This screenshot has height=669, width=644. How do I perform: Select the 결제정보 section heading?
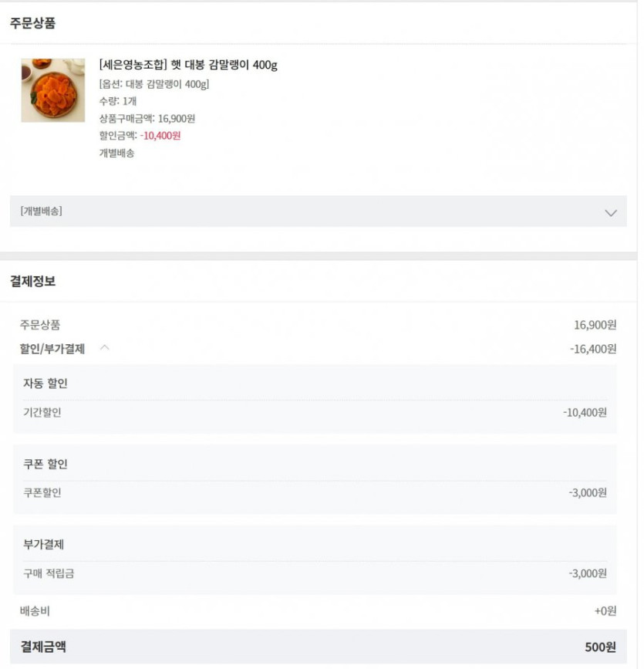33,281
